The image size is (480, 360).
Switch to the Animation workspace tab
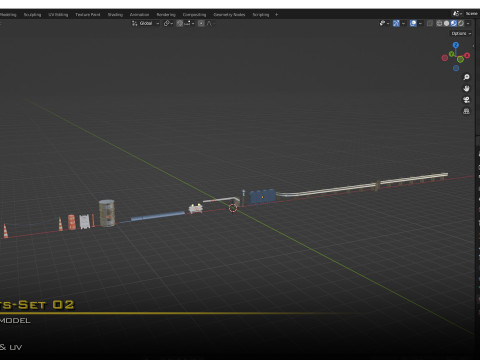point(139,15)
